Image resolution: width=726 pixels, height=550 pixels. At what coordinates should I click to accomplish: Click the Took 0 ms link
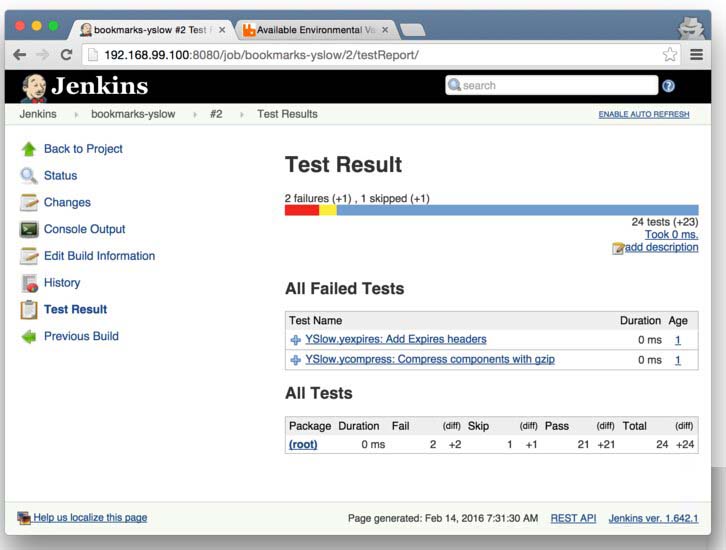click(671, 235)
